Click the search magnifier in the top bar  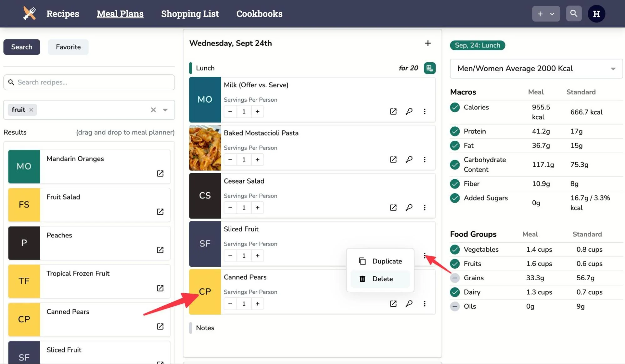tap(573, 14)
